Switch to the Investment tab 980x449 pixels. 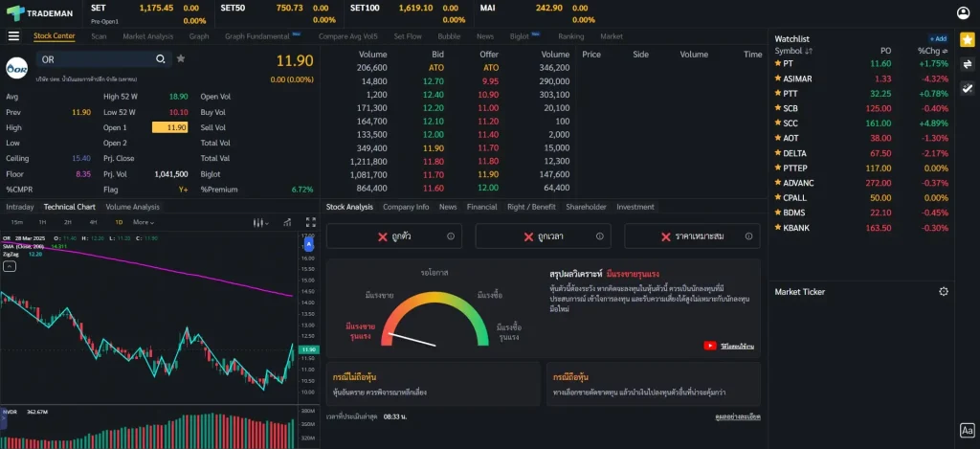click(x=635, y=207)
